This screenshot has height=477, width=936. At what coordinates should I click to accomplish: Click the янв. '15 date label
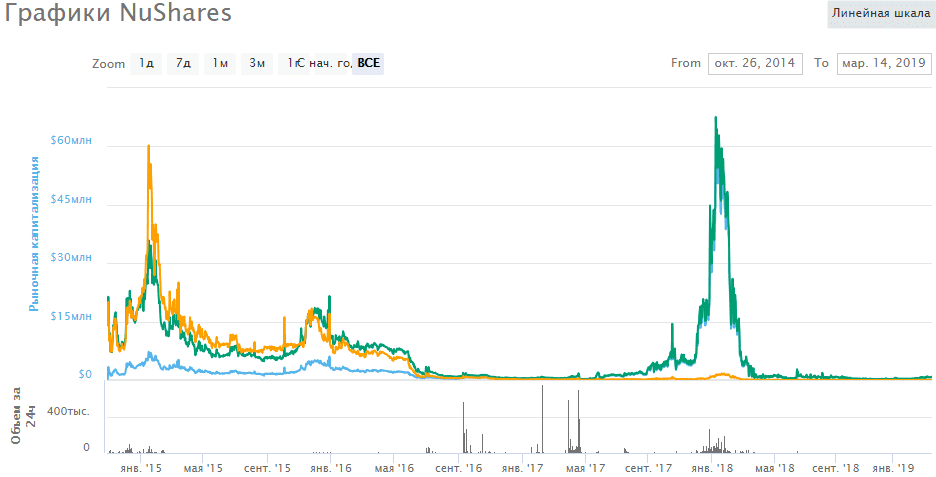click(x=140, y=468)
